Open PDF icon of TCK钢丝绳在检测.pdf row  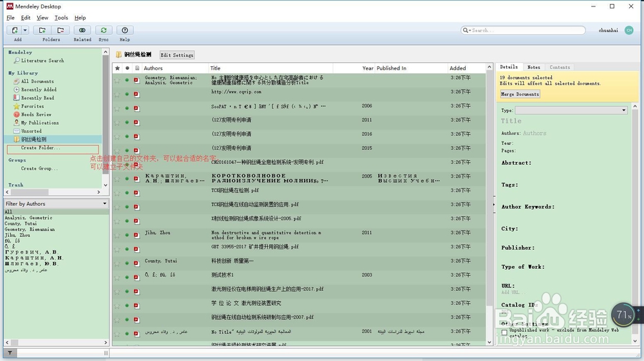[x=137, y=193]
